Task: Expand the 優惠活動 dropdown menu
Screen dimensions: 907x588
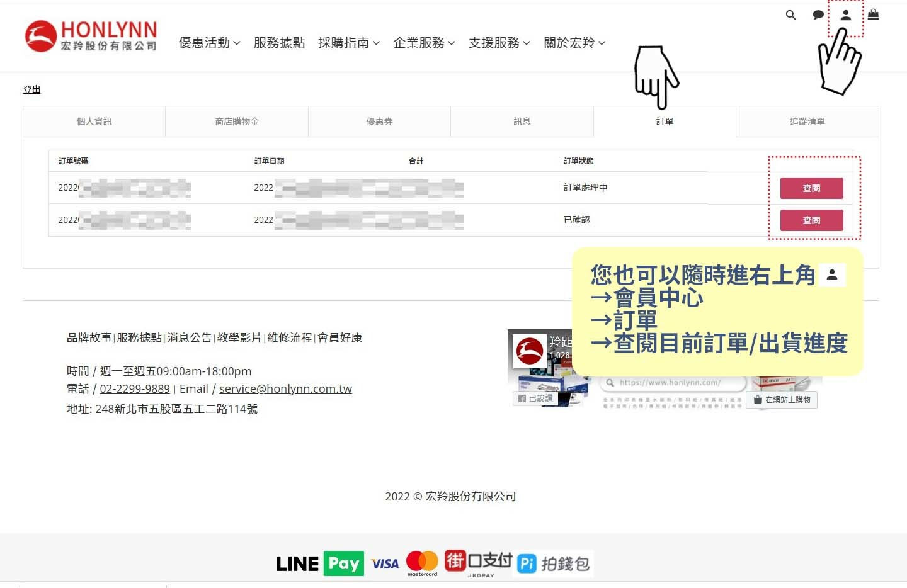Action: [210, 43]
